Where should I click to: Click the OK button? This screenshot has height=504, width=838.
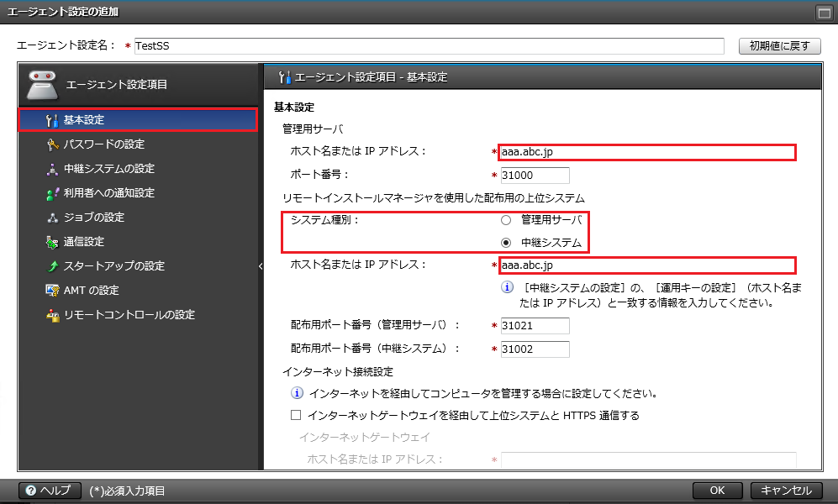pos(717,490)
